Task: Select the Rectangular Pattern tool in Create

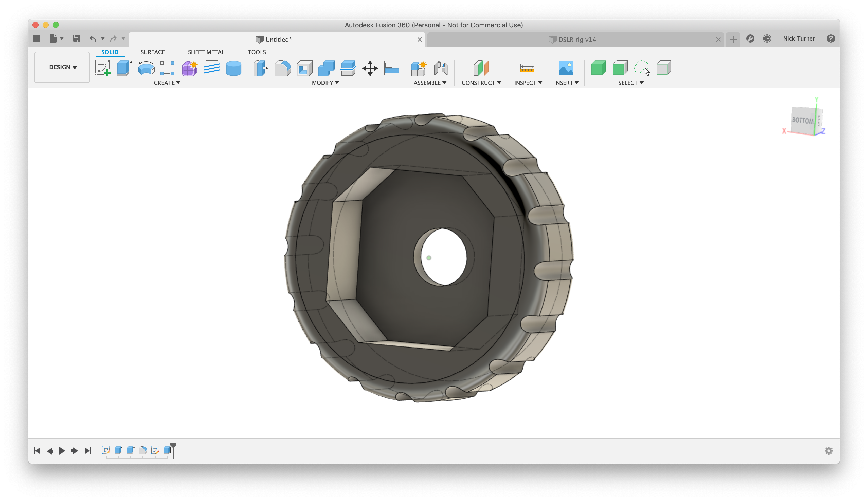Action: 168,68
